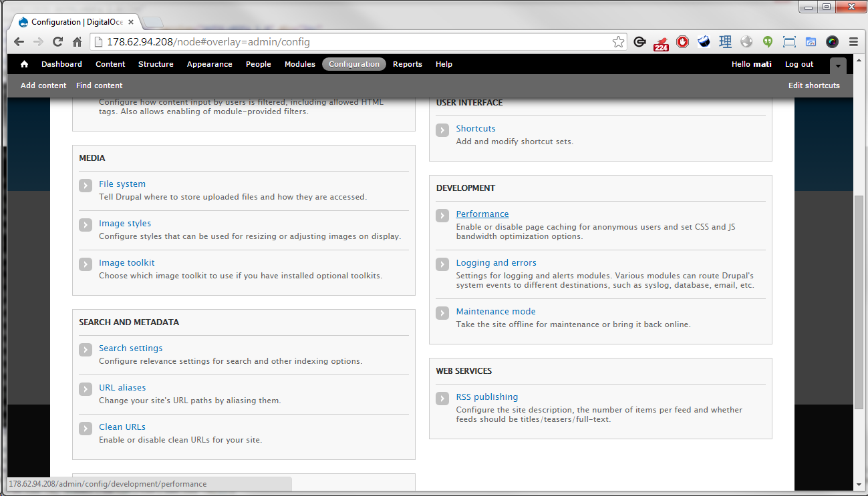
Task: Open the red bird extension showing 224
Action: 661,43
